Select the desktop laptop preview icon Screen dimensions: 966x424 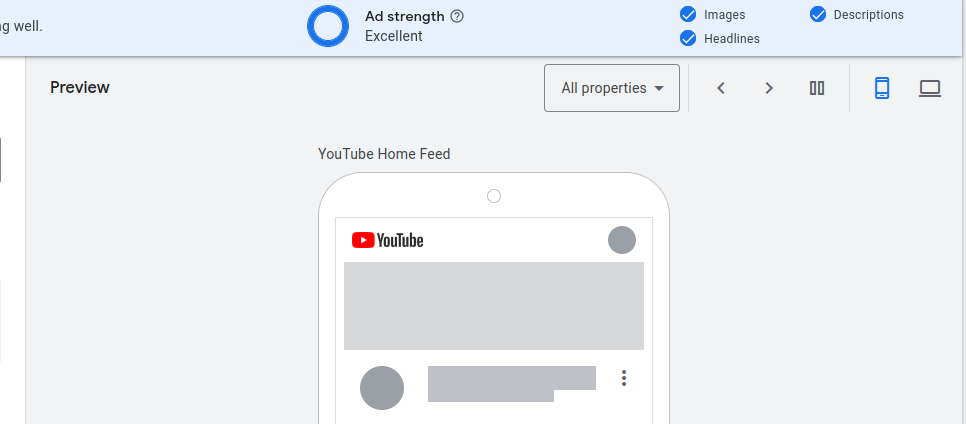[x=930, y=89]
